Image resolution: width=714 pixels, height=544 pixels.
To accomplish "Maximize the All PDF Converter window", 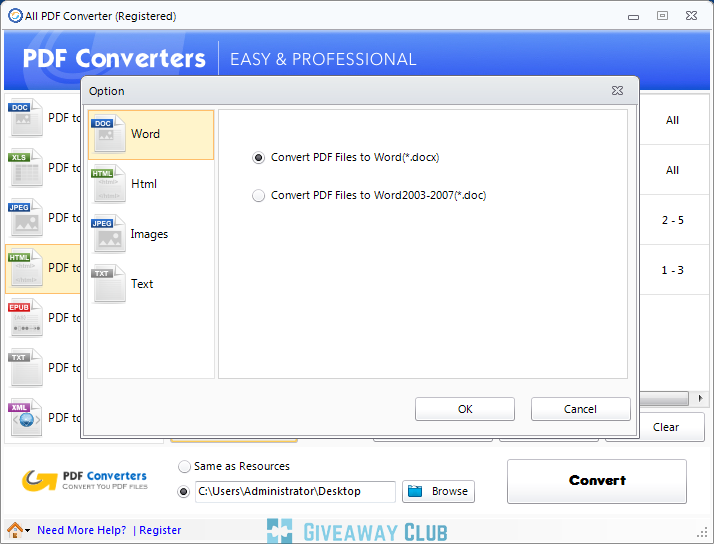I will pos(663,16).
